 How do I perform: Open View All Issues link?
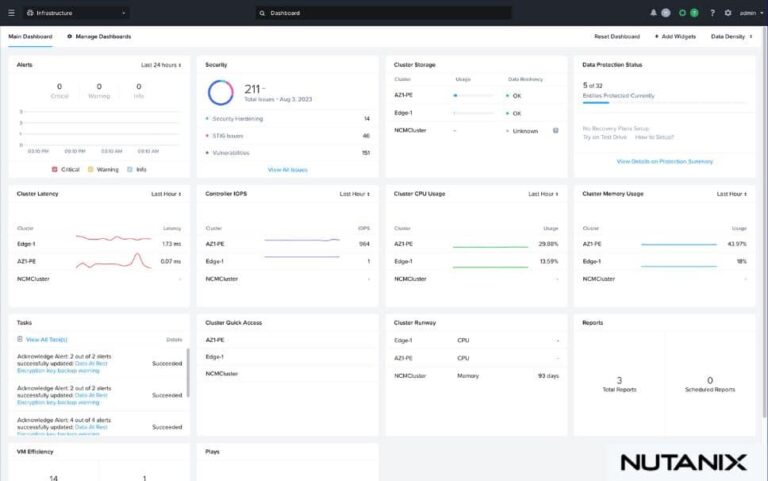point(288,169)
